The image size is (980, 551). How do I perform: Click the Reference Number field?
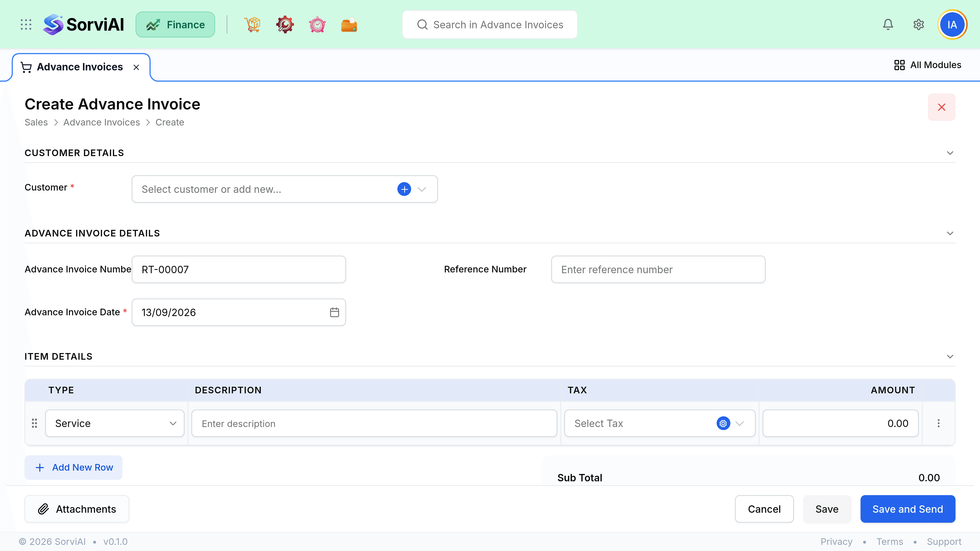(658, 269)
